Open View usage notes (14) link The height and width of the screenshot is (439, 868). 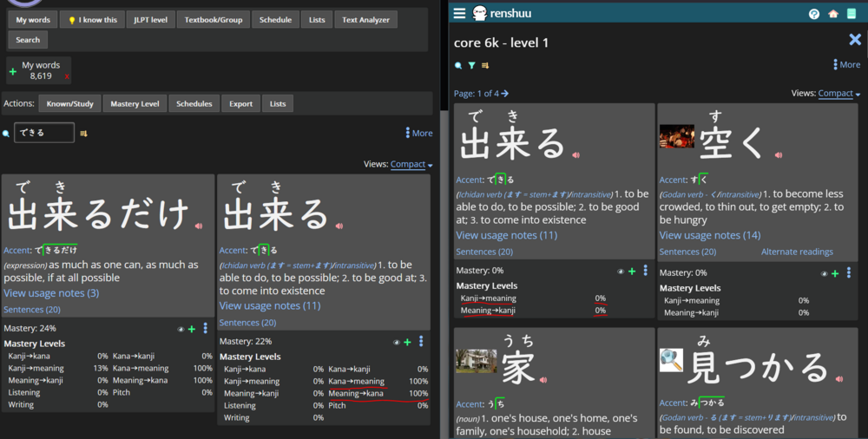[x=710, y=235]
